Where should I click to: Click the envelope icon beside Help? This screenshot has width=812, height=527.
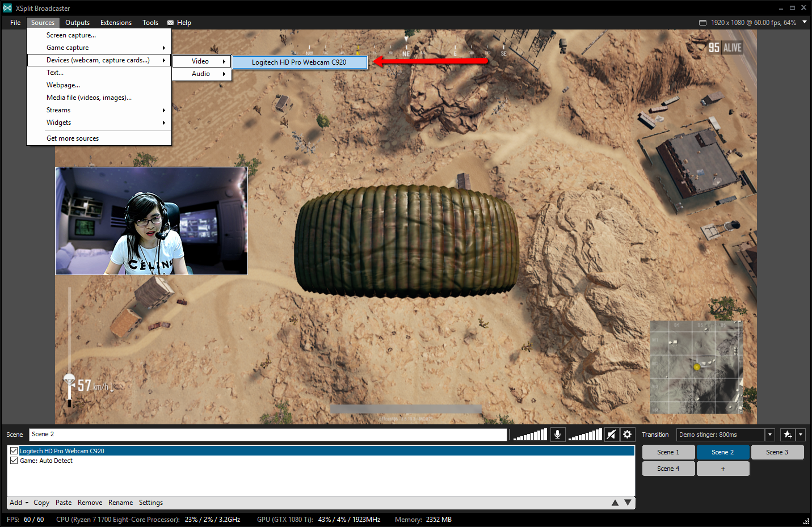[170, 23]
